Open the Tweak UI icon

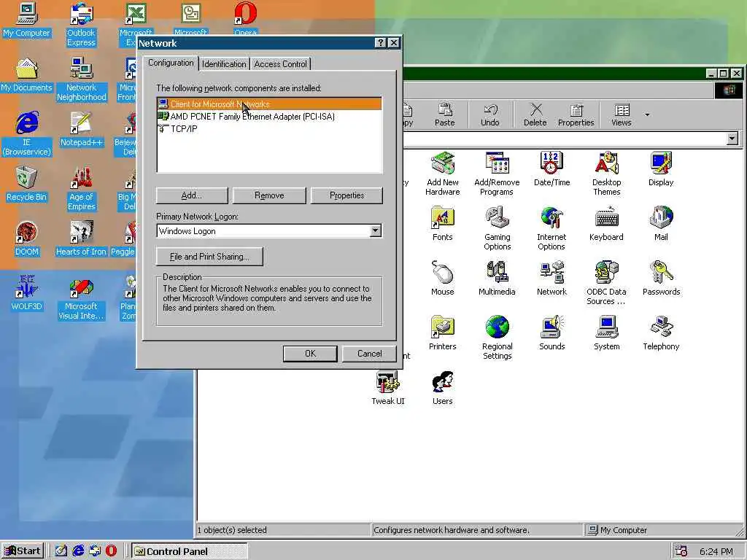388,388
